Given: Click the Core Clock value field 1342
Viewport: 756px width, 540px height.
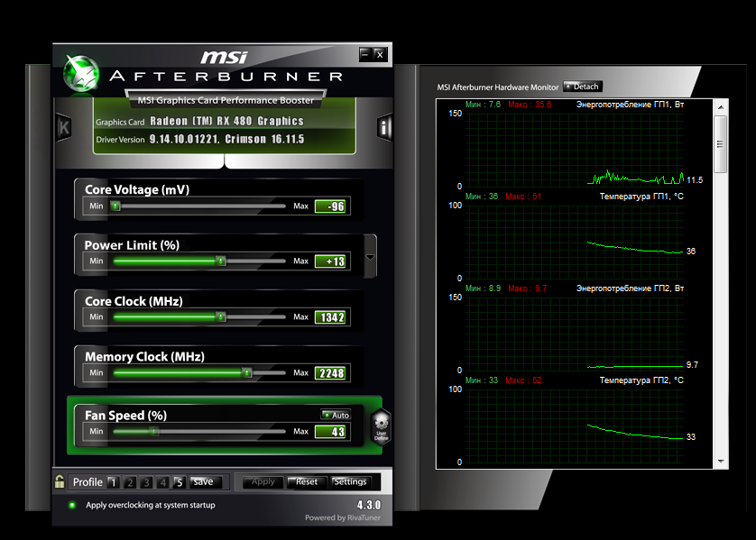Looking at the screenshot, I should [330, 317].
